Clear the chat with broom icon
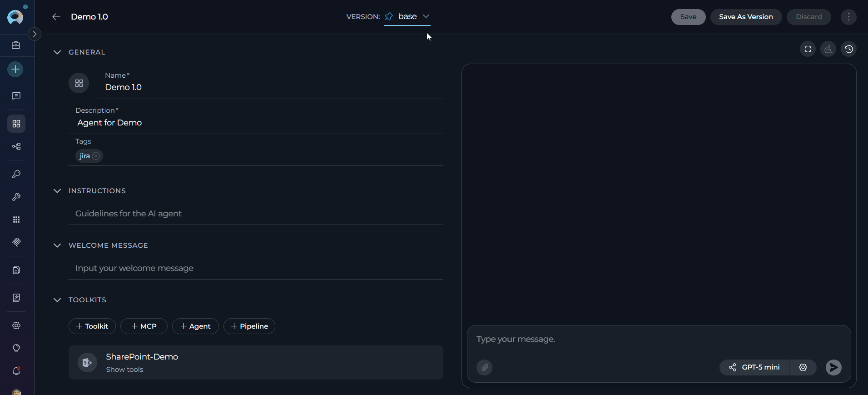 tap(828, 49)
